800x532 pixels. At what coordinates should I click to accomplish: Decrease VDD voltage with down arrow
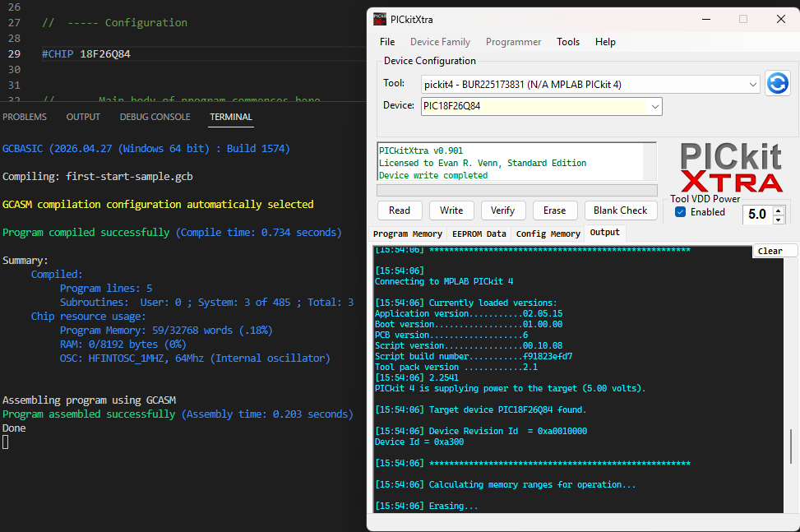(779, 220)
